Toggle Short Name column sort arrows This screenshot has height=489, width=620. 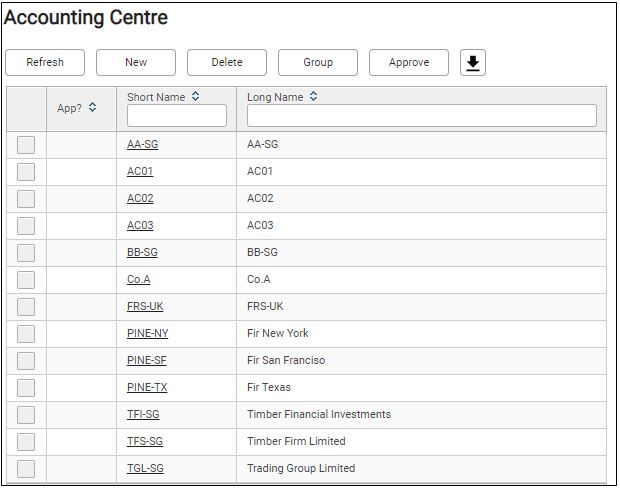(x=195, y=96)
